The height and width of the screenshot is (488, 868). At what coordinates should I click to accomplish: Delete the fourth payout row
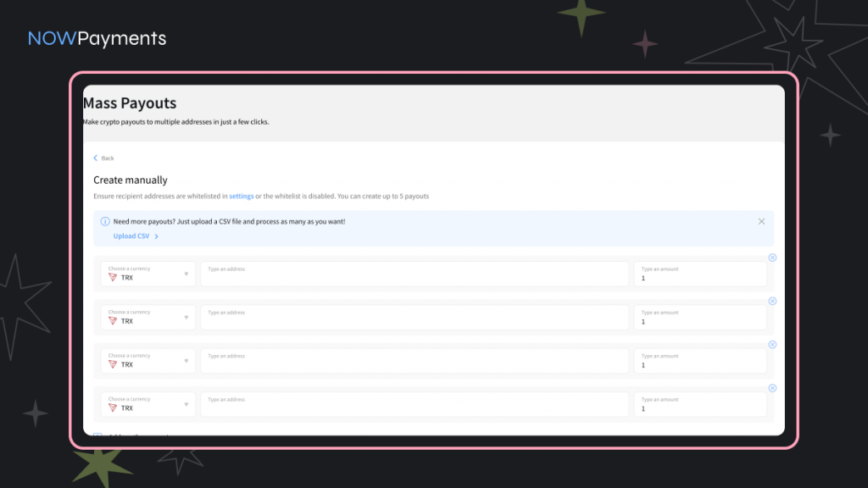772,388
